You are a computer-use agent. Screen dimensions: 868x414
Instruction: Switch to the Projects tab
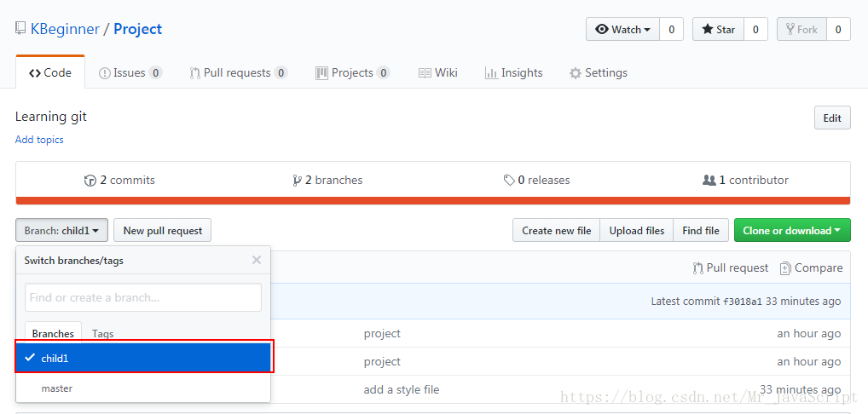(353, 72)
